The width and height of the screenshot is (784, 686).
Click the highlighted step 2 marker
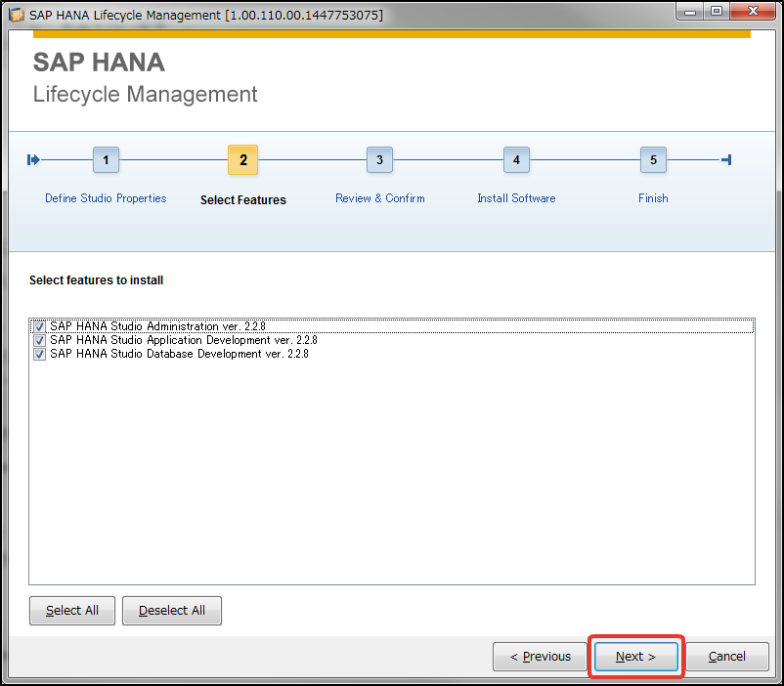point(242,159)
